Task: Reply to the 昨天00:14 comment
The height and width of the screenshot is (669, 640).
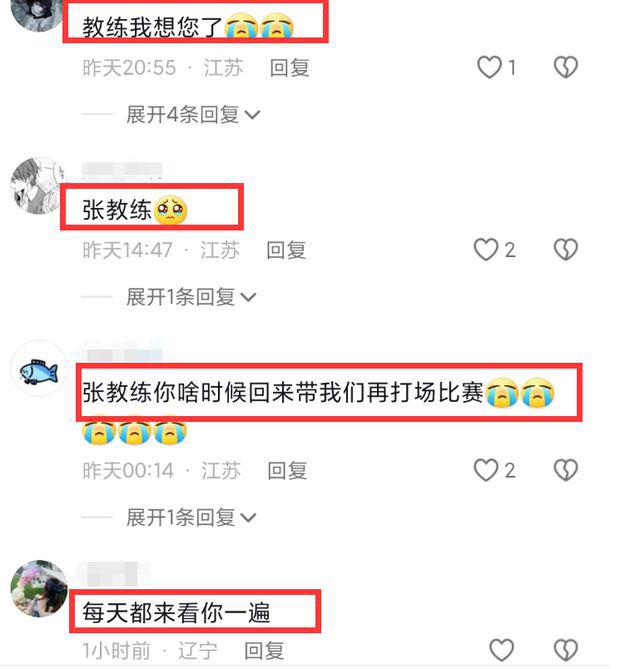Action: pos(287,471)
